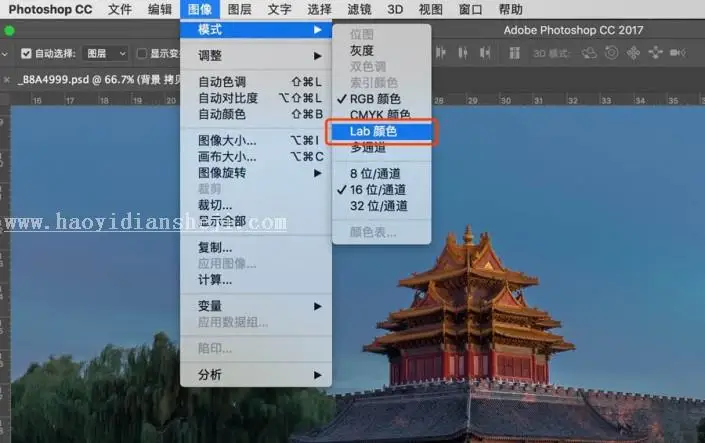Open the 编辑 menu
Screen dimensions: 705x443
point(160,9)
